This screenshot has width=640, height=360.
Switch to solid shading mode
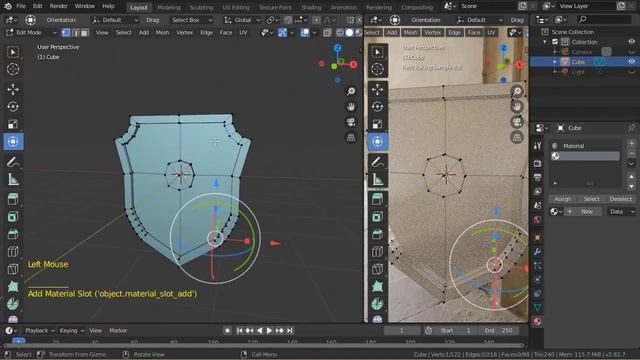[349, 33]
